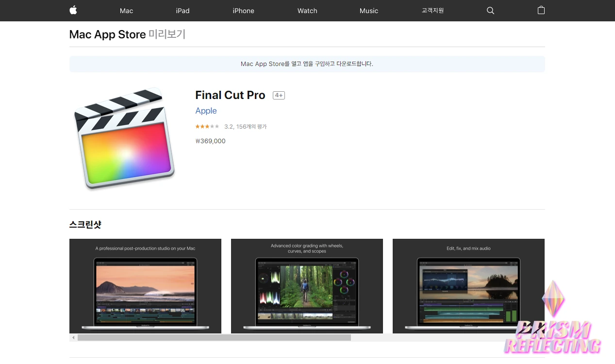The image size is (615, 364).
Task: Click the ₩369,000 price text
Action: click(x=210, y=141)
